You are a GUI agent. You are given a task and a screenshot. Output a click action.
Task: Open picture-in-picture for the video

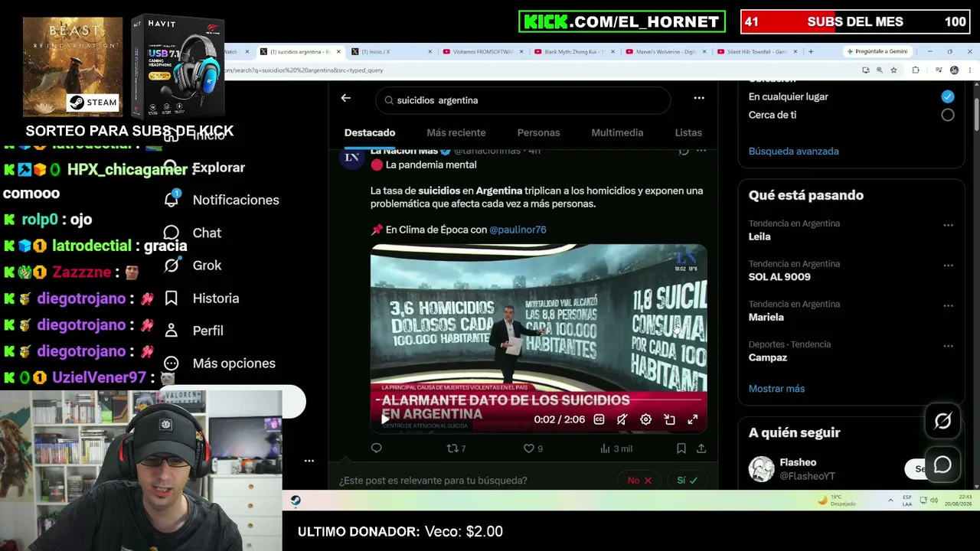coord(669,419)
